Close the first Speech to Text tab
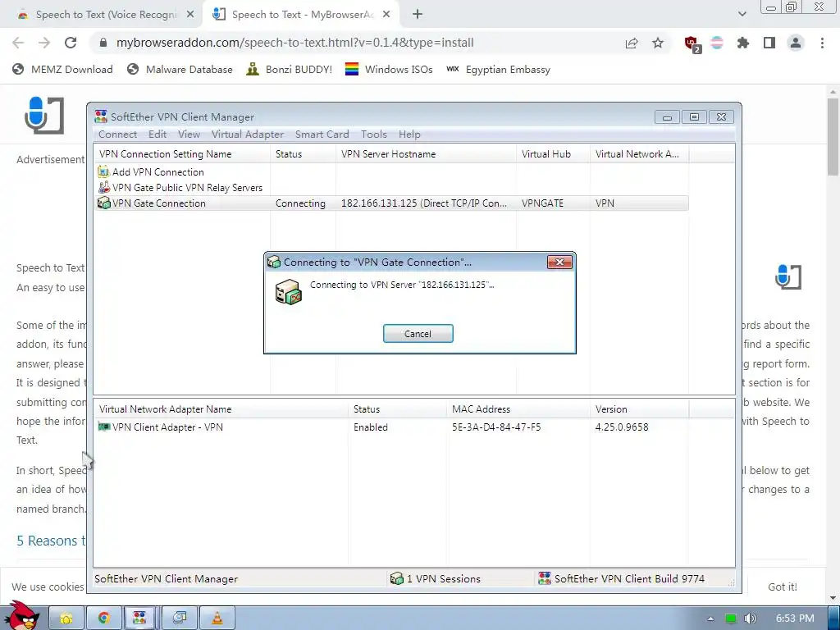840x630 pixels. tap(190, 15)
